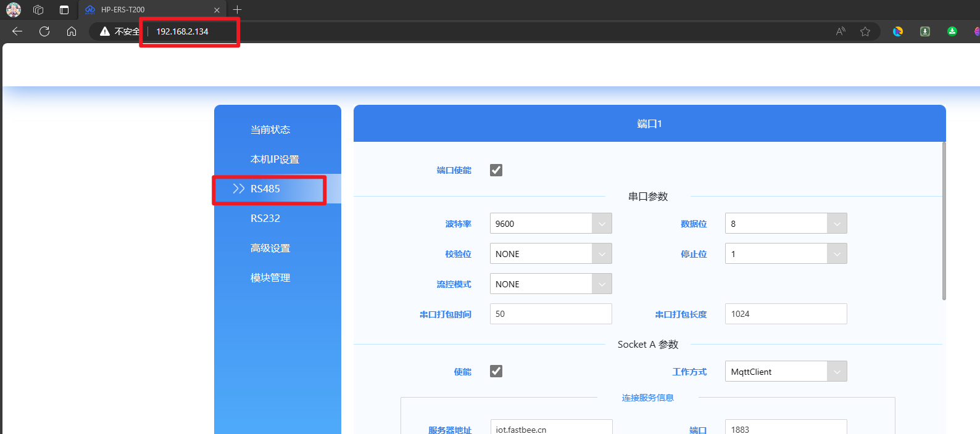
Task: Open the read aloud icon in address bar
Action: [x=840, y=31]
